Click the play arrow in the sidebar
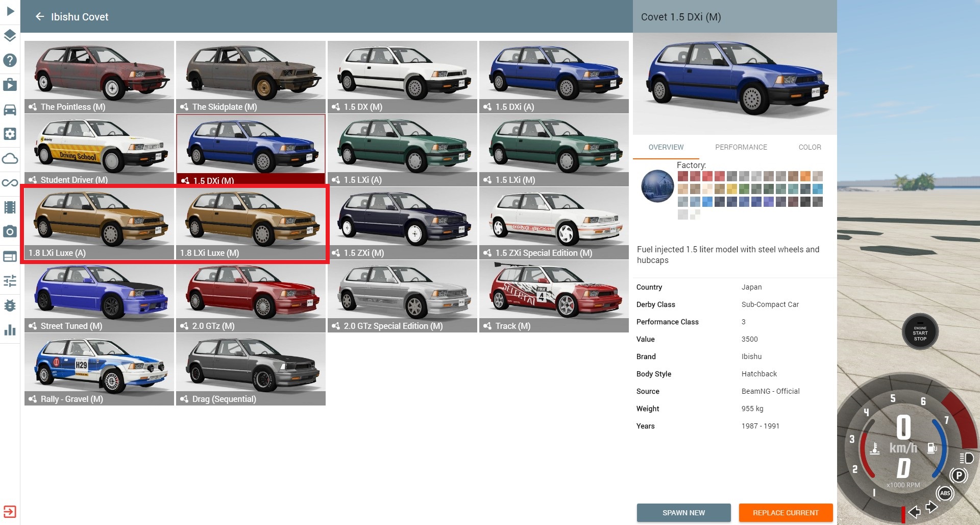Screen dimensions: 980x525 10,11
